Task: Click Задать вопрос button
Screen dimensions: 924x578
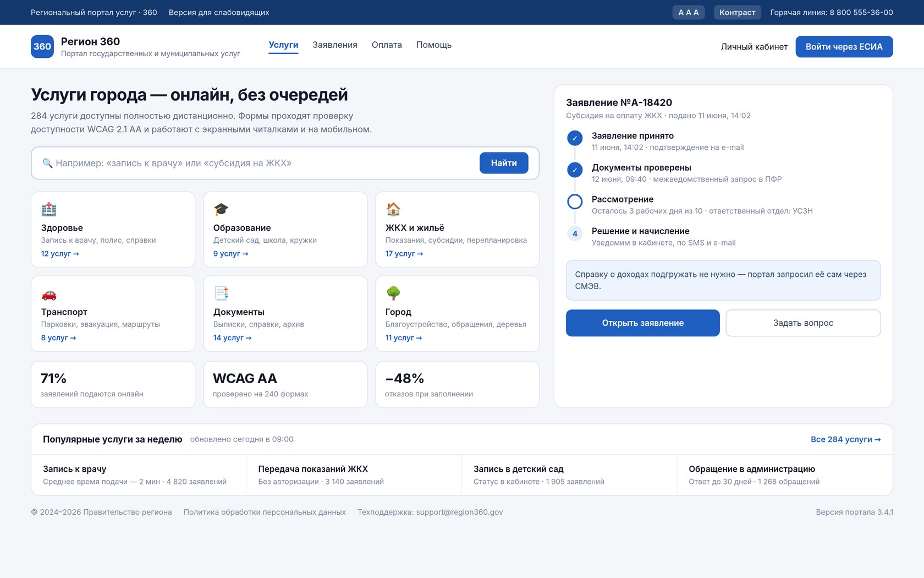Action: point(803,323)
